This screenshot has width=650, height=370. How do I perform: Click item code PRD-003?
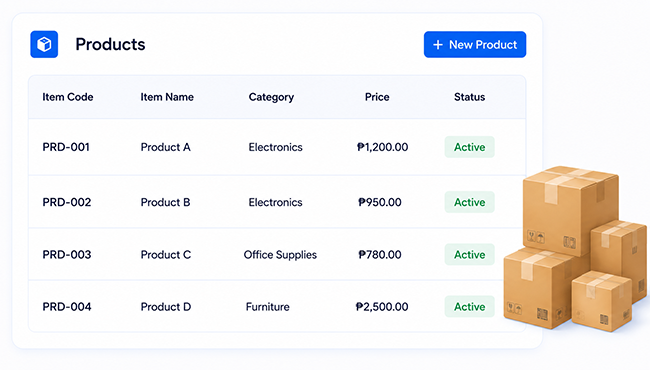point(67,254)
